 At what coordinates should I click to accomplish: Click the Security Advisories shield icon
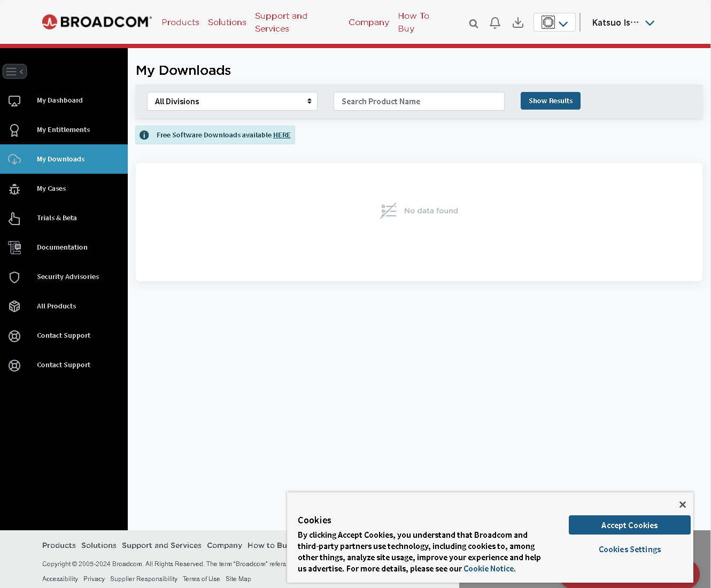coord(14,277)
